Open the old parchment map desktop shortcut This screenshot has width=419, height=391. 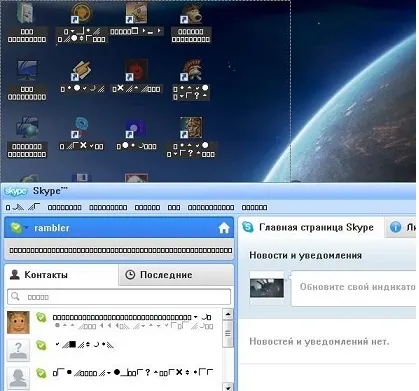tap(136, 13)
